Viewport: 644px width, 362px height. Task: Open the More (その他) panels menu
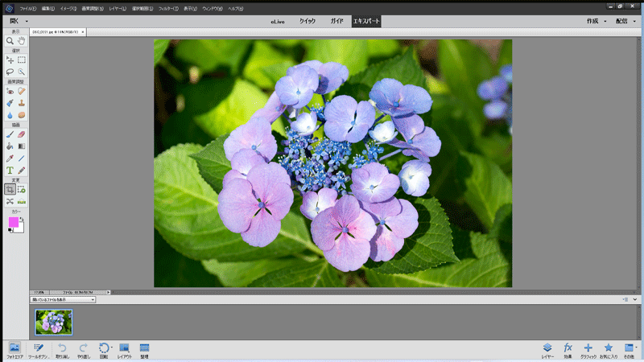point(629,351)
